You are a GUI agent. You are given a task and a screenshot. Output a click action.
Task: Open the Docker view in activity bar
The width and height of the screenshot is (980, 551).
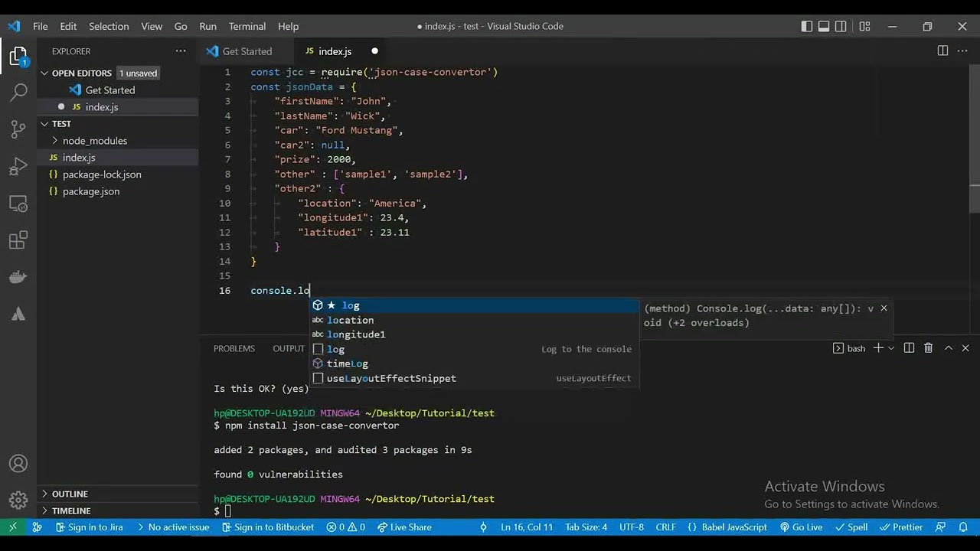coord(18,277)
